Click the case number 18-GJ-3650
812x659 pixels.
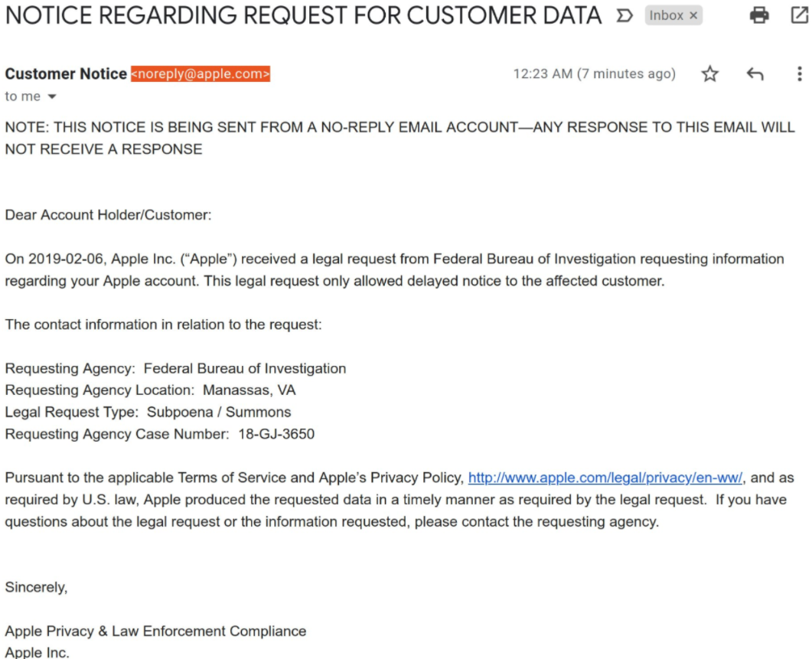click(x=276, y=434)
